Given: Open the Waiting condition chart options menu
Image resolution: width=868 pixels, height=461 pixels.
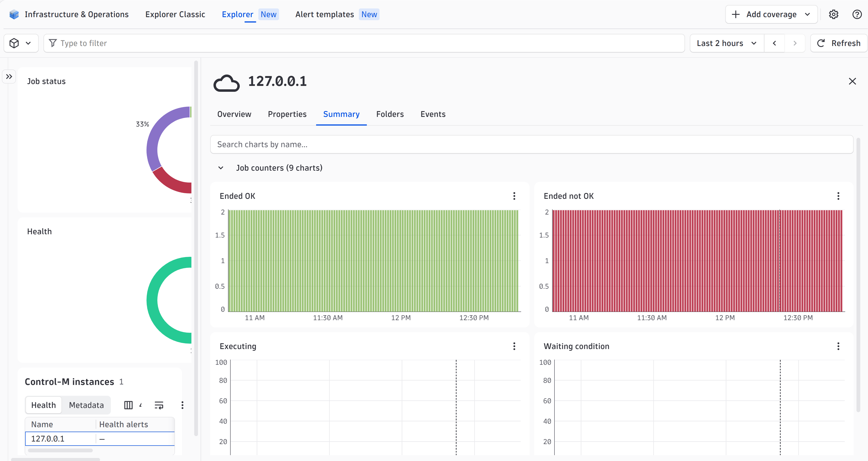Looking at the screenshot, I should pyautogui.click(x=838, y=346).
